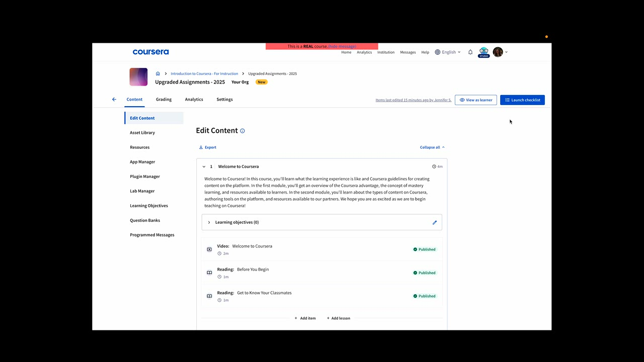
Task: Click Add item
Action: tap(305, 318)
